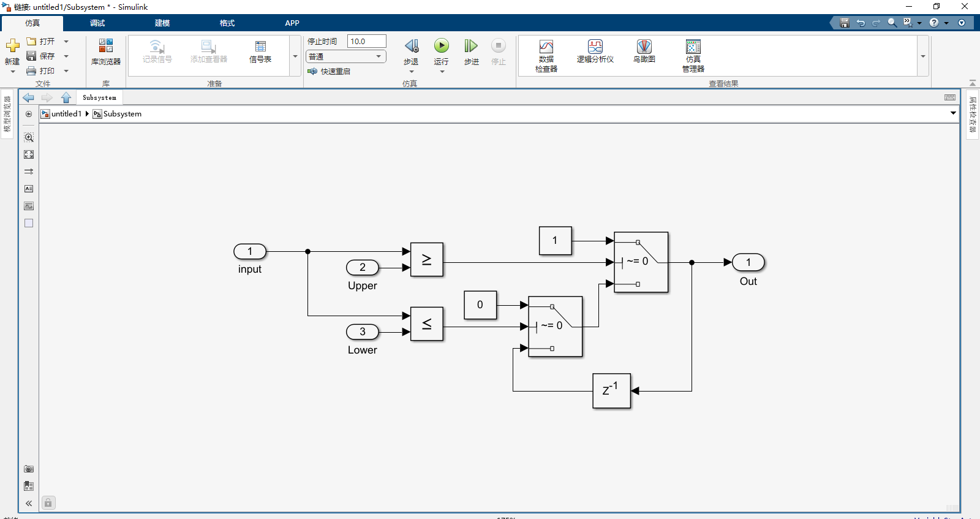Open Simulation Manager (仿真管理器)
The image size is (980, 519).
[x=693, y=56]
